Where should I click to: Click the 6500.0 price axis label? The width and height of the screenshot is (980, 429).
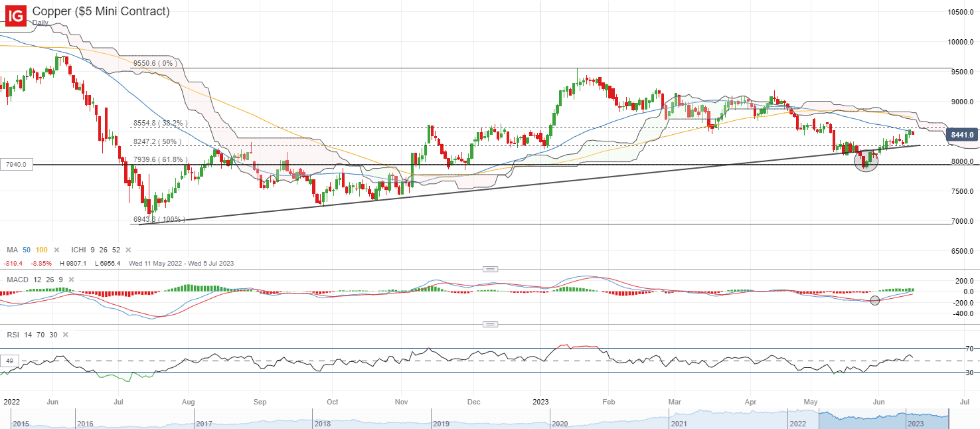click(963, 251)
